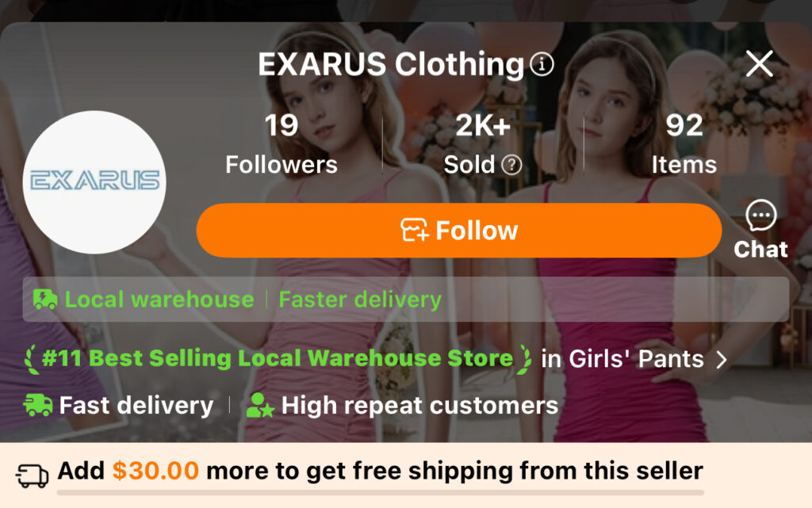Click the store-plus icon on Follow button
Screen dimensions: 812x508
coord(414,230)
